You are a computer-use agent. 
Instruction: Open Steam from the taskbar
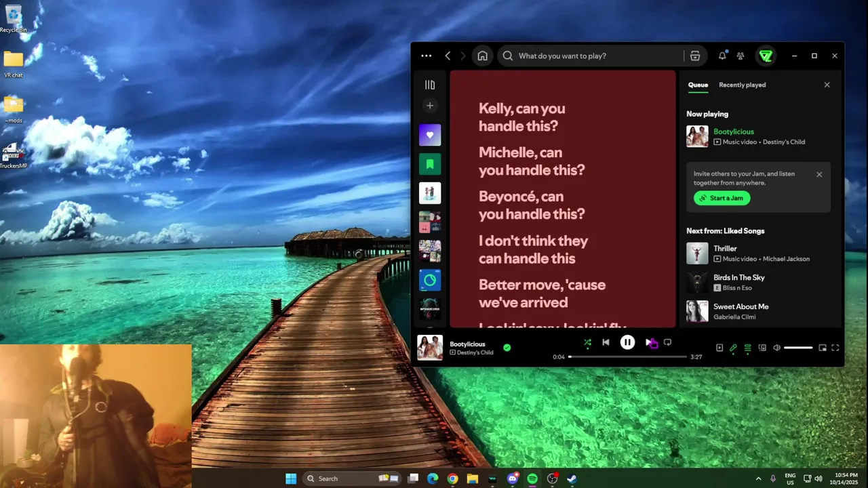572,479
